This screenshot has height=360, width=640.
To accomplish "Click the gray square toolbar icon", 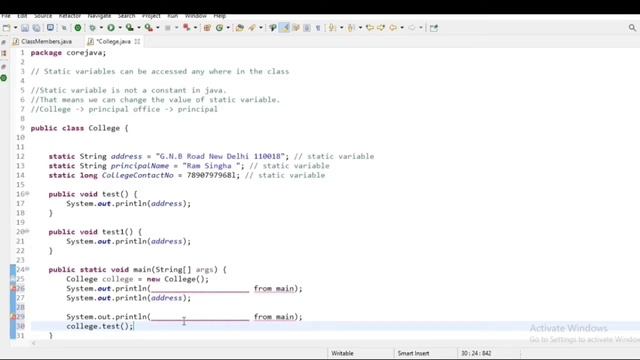I will 168,28.
